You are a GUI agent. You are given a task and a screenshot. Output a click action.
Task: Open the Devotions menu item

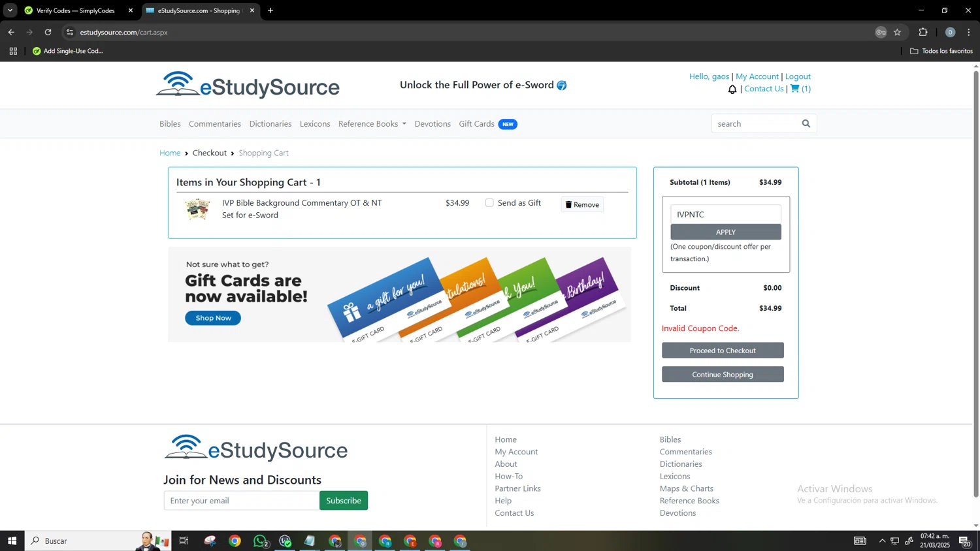[433, 124]
